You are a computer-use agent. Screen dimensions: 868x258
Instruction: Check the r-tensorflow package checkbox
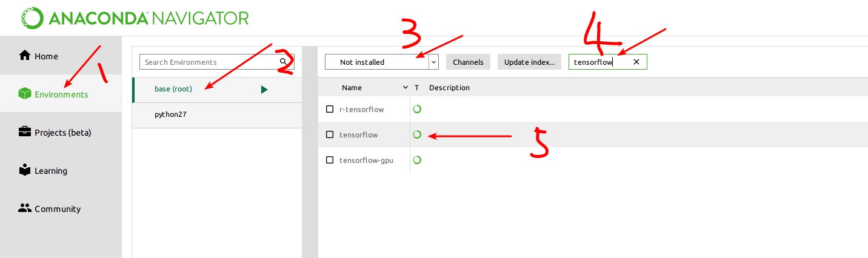330,109
